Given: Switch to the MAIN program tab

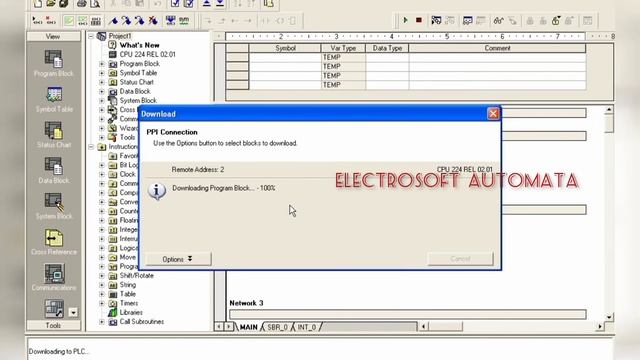Looking at the screenshot, I should [249, 327].
